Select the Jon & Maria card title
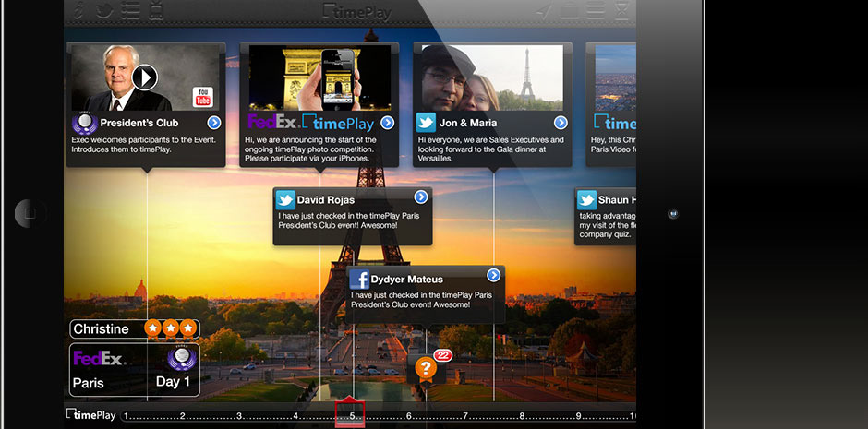Image resolution: width=868 pixels, height=429 pixels. (468, 123)
